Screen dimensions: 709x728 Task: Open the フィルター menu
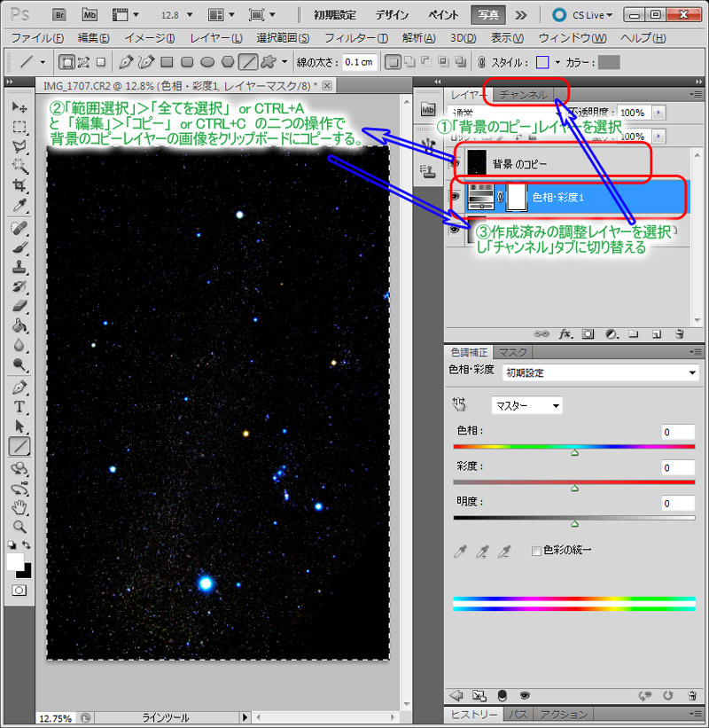356,37
